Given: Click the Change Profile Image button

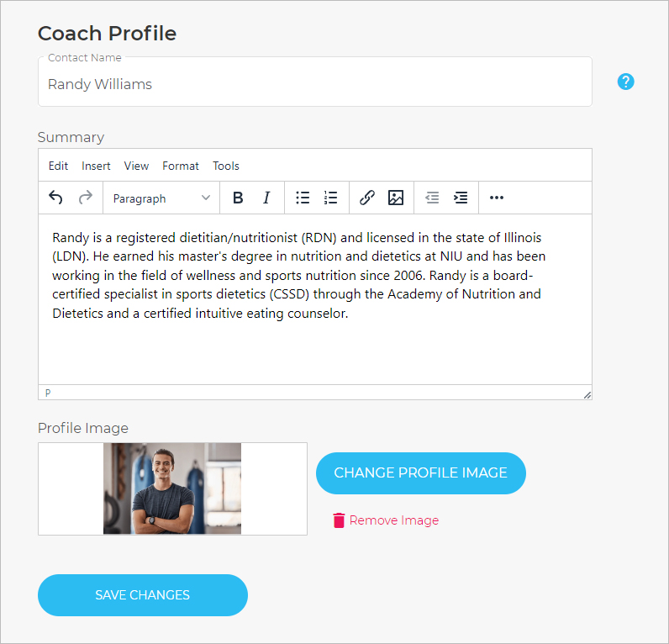Looking at the screenshot, I should tap(421, 472).
